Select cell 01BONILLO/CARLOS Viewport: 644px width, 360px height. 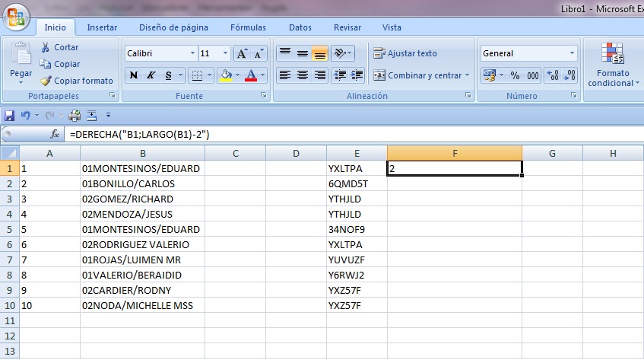pyautogui.click(x=142, y=183)
